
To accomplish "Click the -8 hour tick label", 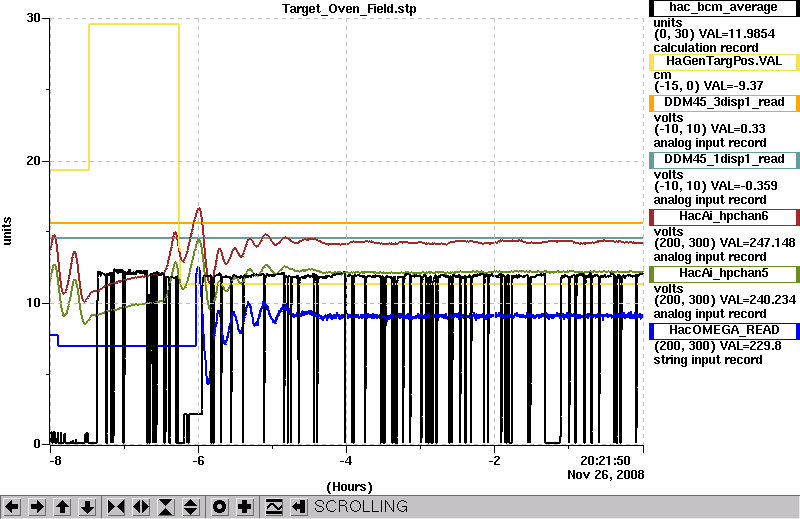I will 55,461.
